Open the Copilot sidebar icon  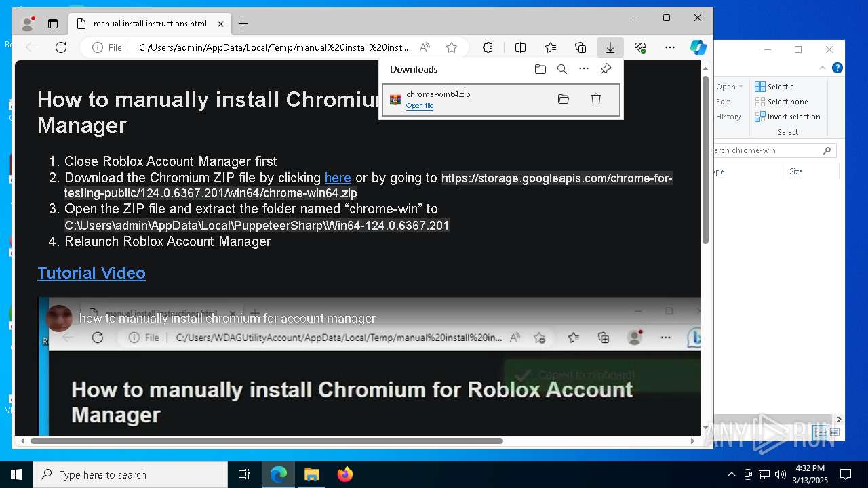[698, 47]
